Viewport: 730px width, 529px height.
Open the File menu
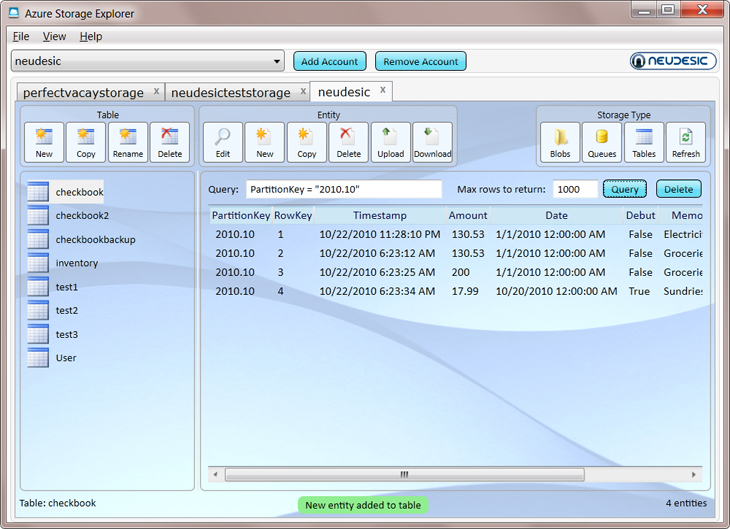[21, 36]
